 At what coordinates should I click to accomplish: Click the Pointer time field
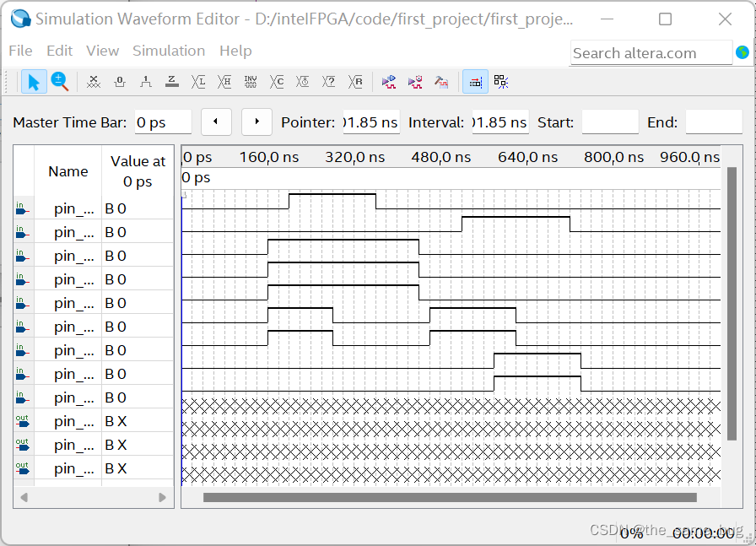tap(371, 122)
